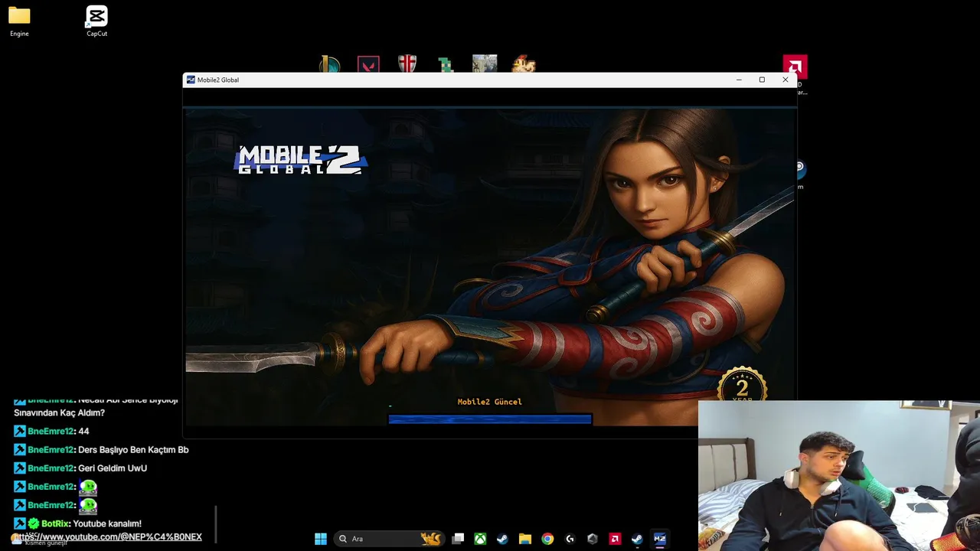980x551 pixels.
Task: Open the YouTube channel link in chat
Action: point(107,537)
